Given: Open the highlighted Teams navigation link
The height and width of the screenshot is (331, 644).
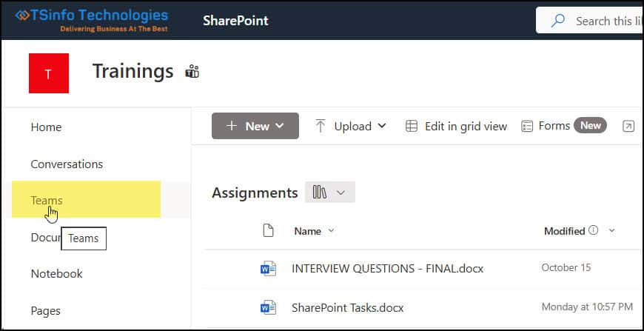Looking at the screenshot, I should point(87,199).
